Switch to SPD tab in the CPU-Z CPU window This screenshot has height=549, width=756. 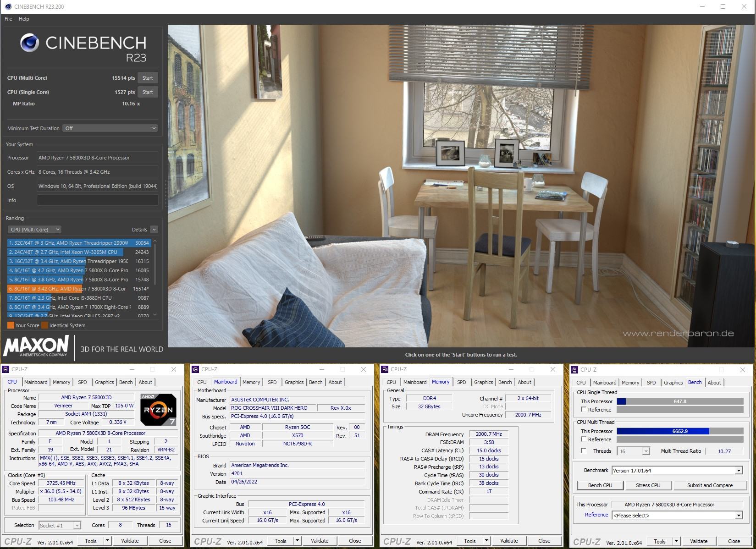pyautogui.click(x=83, y=382)
